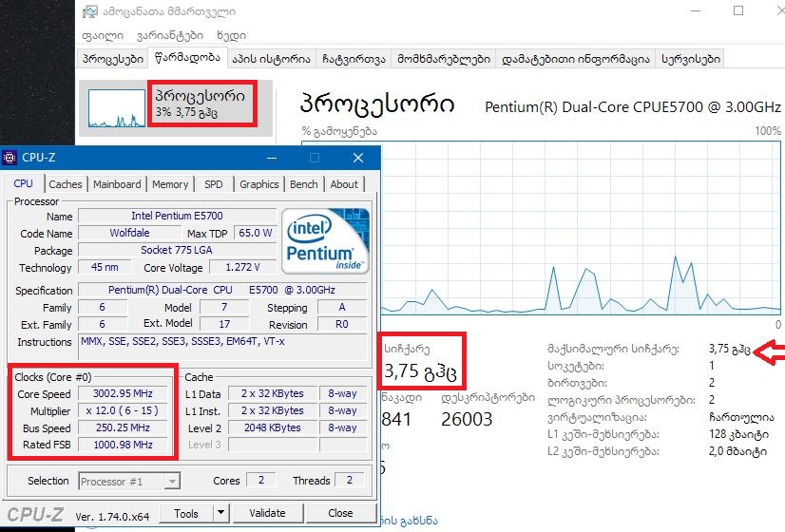785x532 pixels.
Task: Click the Level 2 cache value 2048 KBytes
Action: point(273,427)
